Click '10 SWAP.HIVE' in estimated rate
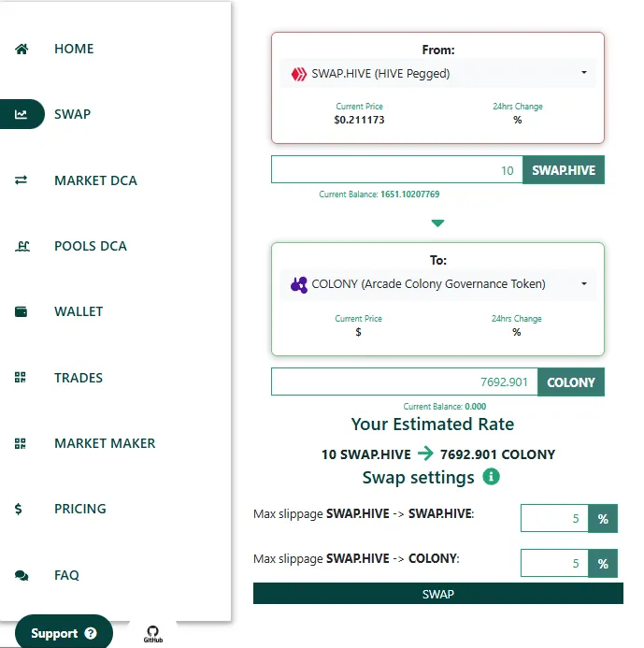This screenshot has height=648, width=644. pos(366,454)
